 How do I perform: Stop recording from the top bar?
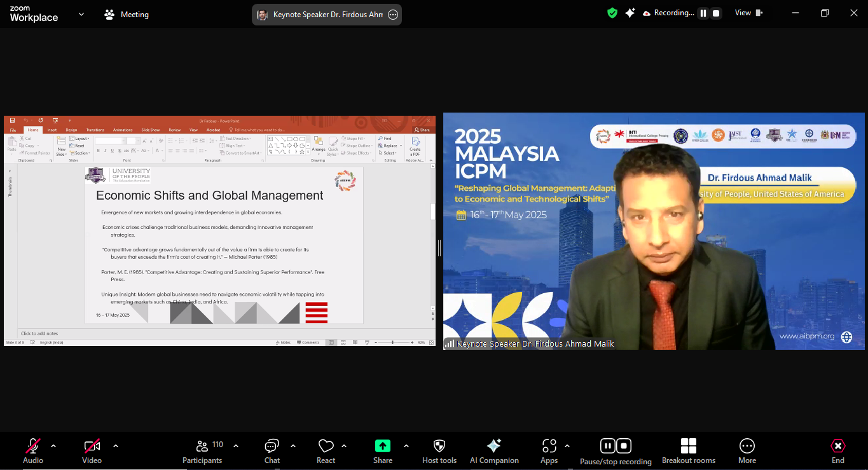point(716,13)
